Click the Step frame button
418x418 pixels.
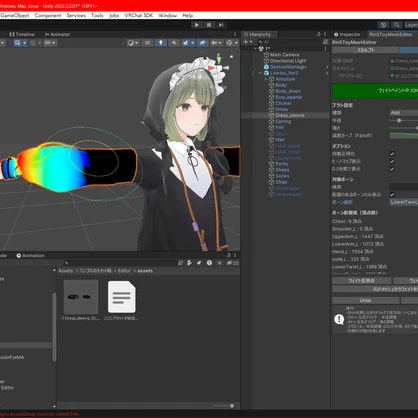[x=221, y=25]
